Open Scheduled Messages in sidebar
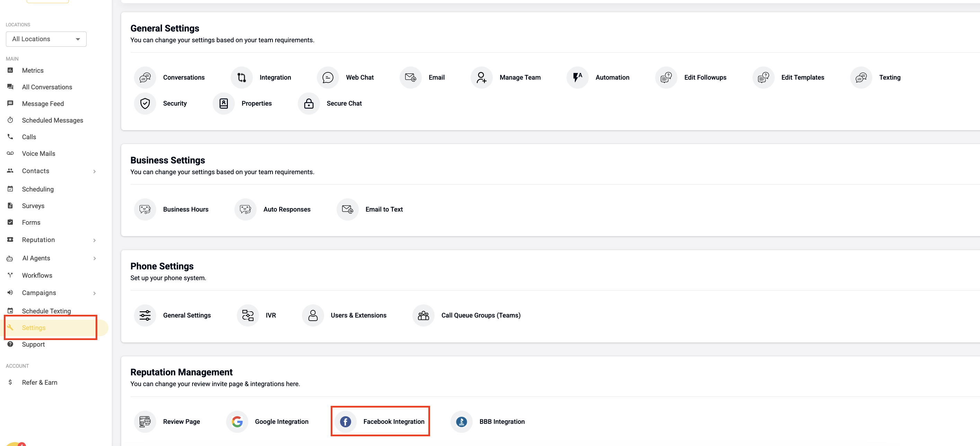This screenshot has width=980, height=446. 53,120
